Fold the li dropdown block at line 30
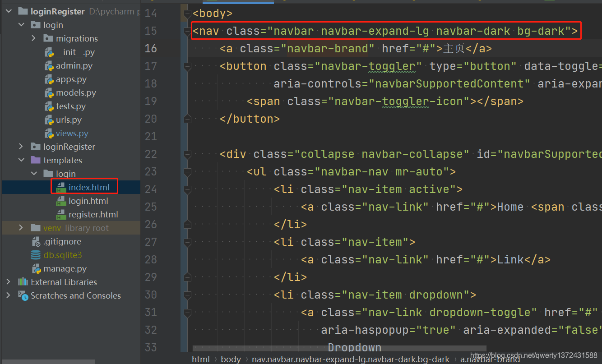The width and height of the screenshot is (602, 364). click(187, 295)
